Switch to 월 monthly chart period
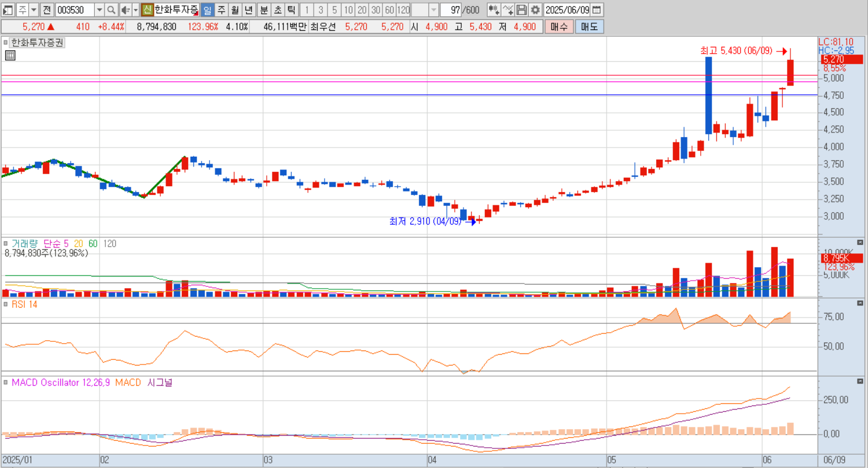Image resolution: width=868 pixels, height=468 pixels. tap(234, 10)
